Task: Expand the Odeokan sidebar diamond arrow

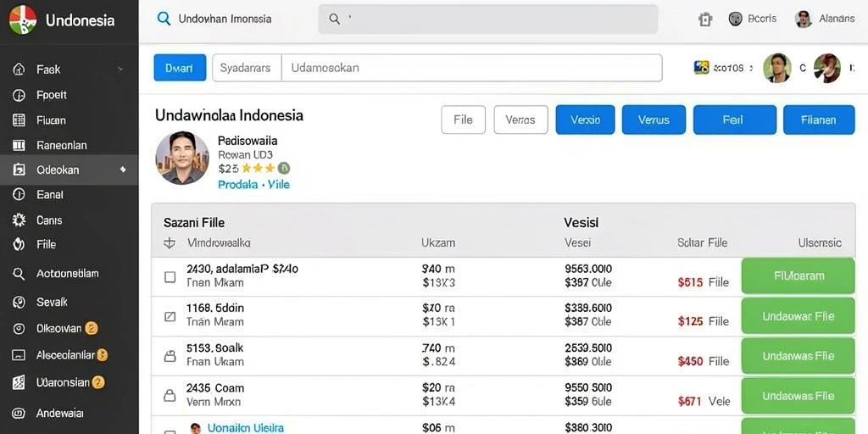Action: click(x=123, y=170)
